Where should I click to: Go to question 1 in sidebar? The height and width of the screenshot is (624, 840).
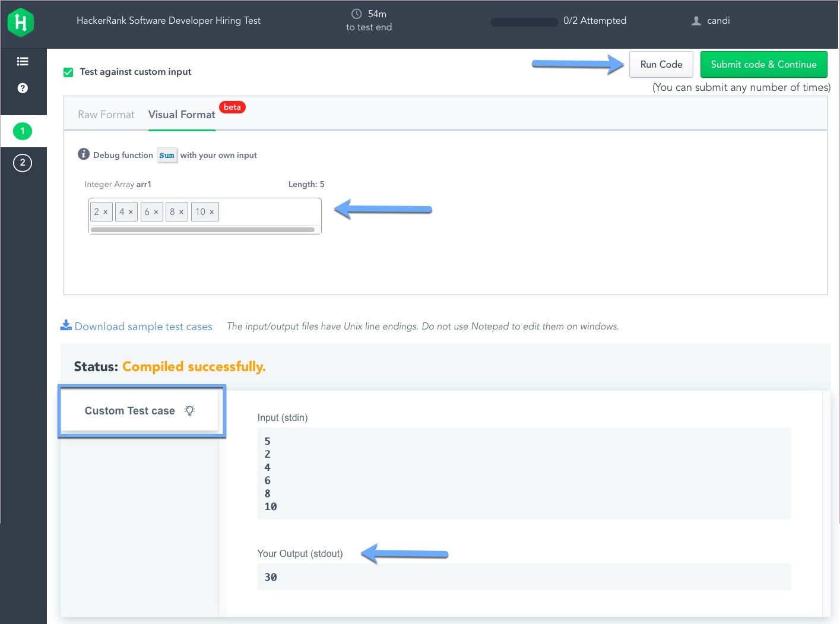23,131
